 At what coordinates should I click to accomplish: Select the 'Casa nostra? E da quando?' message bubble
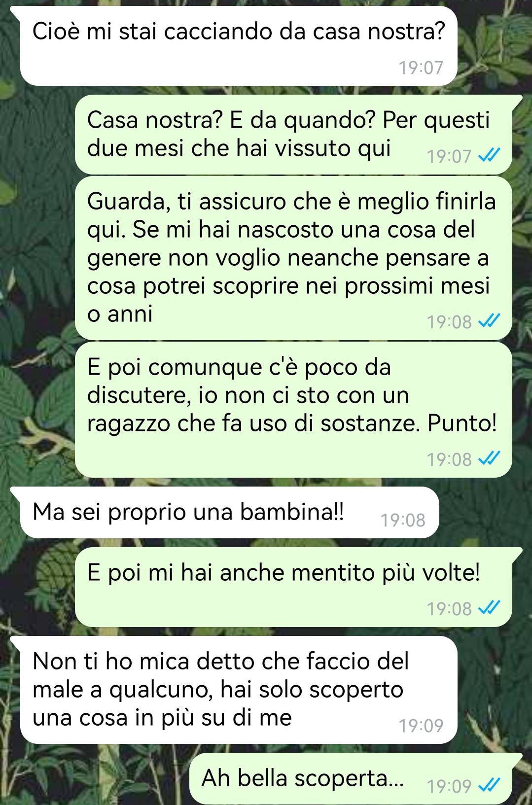293,135
